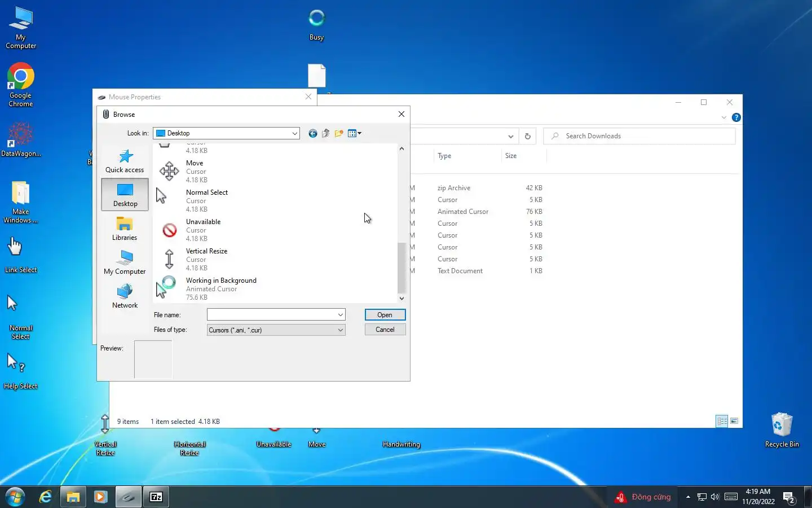The width and height of the screenshot is (812, 508).
Task: Select the Move cursor file icon
Action: pos(169,171)
